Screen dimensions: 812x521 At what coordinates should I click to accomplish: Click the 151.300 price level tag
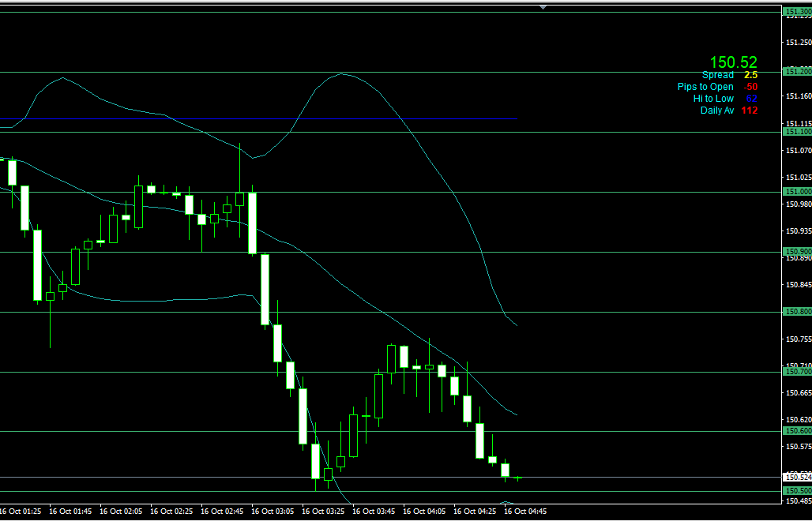point(796,12)
